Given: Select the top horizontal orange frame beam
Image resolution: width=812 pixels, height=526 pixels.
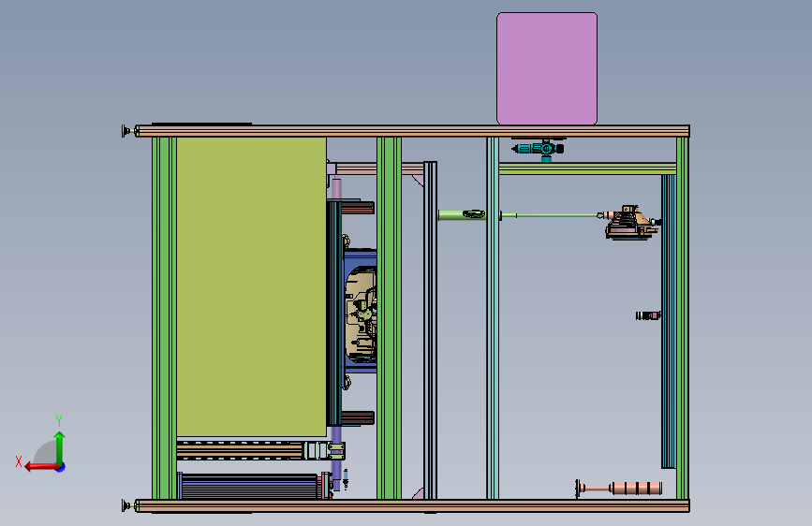Looking at the screenshot, I should tap(413, 131).
